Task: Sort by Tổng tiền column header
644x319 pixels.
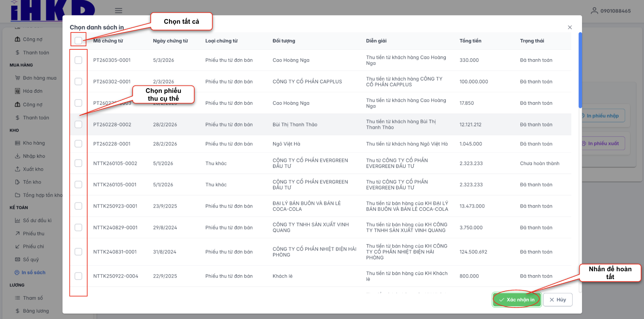Action: click(x=470, y=41)
